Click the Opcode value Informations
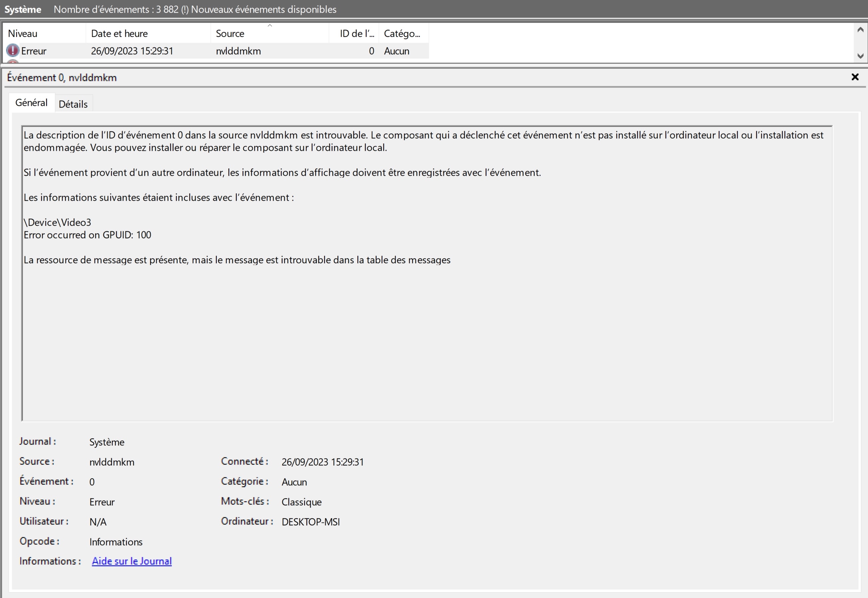The width and height of the screenshot is (868, 598). pos(116,542)
